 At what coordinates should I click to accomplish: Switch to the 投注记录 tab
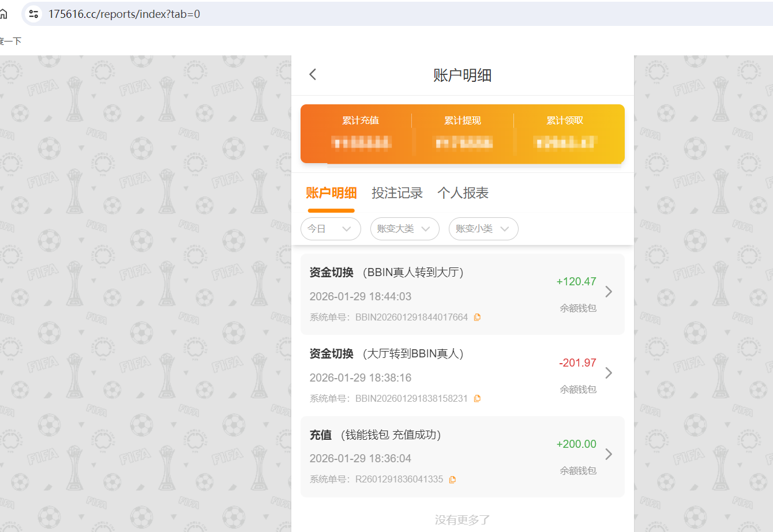click(397, 193)
